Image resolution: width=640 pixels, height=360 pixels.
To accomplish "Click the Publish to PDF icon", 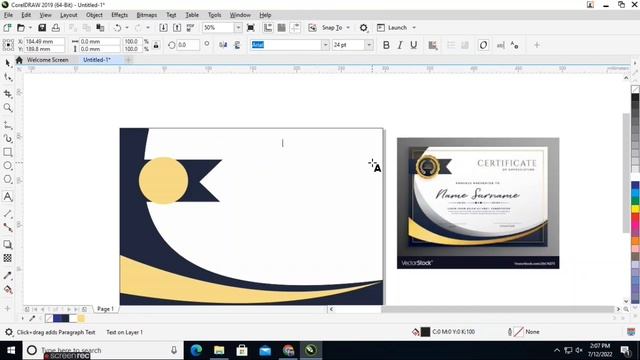I will [191, 28].
